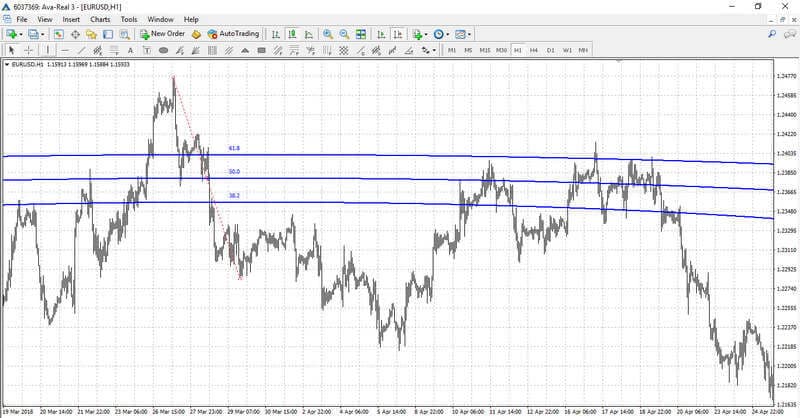800x418 pixels.
Task: Open the View menu
Action: point(45,19)
